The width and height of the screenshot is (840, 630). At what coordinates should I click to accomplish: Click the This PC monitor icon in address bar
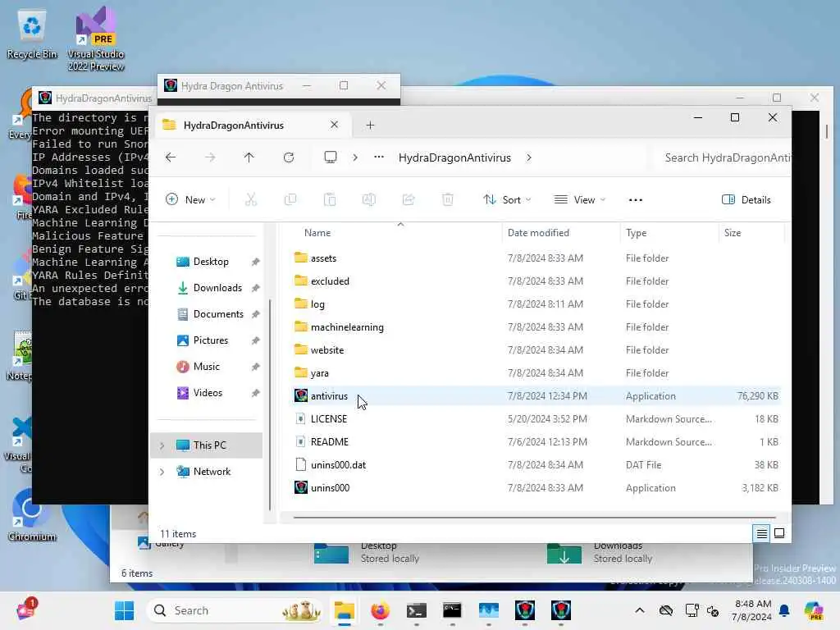click(x=331, y=157)
